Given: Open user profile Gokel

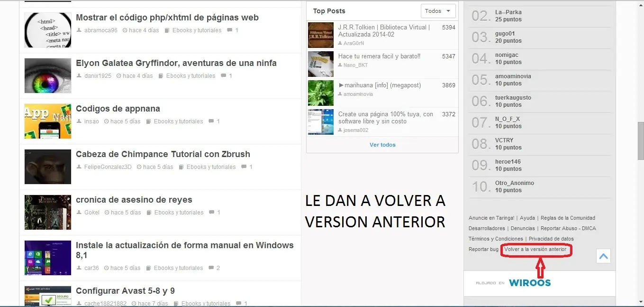Looking at the screenshot, I should pos(92,213).
